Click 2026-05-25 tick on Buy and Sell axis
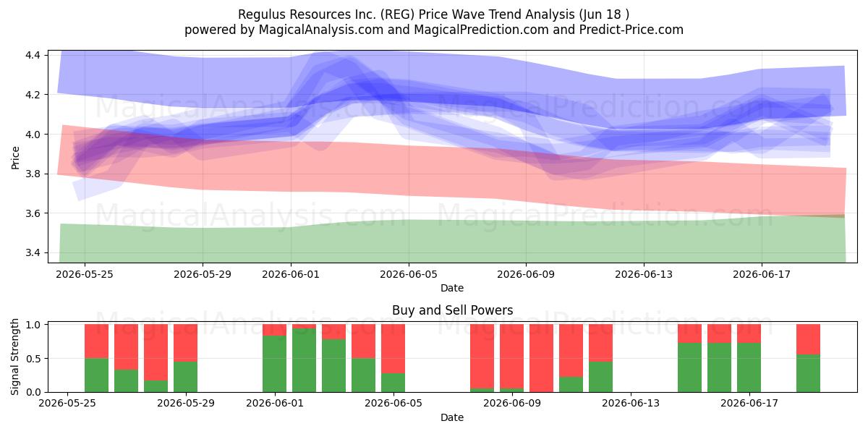Viewport: 868px width, 434px height. pyautogui.click(x=67, y=404)
